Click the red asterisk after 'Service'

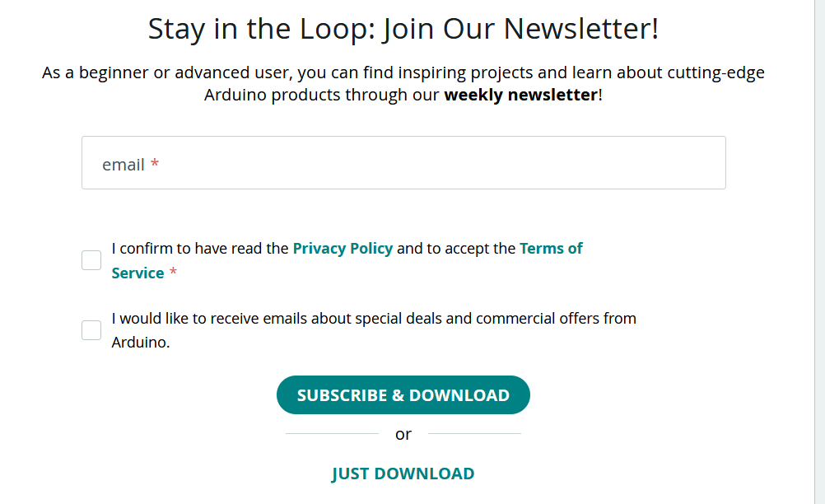pyautogui.click(x=173, y=273)
